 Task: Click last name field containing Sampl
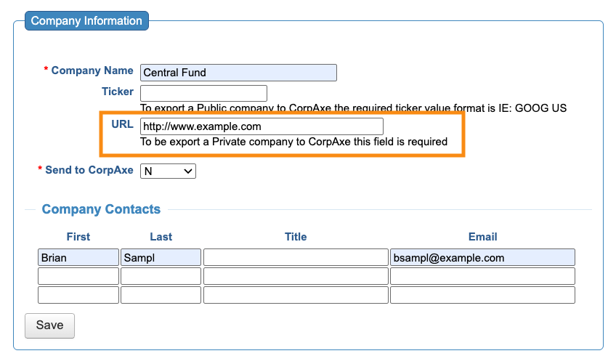click(x=161, y=257)
